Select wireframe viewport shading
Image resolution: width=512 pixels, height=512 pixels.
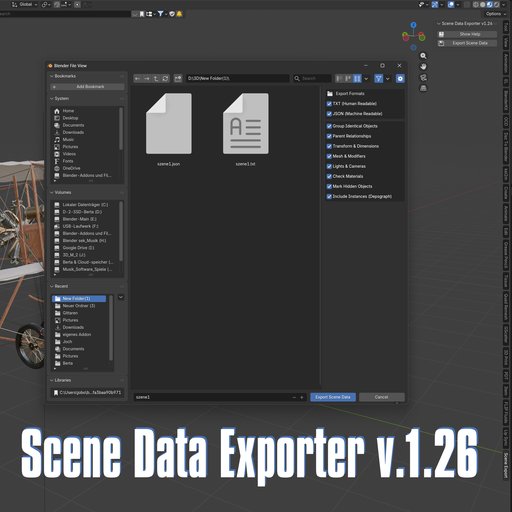click(476, 5)
